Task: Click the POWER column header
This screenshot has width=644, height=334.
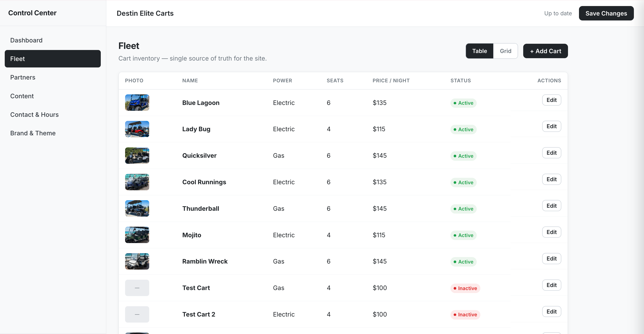Action: pyautogui.click(x=282, y=81)
